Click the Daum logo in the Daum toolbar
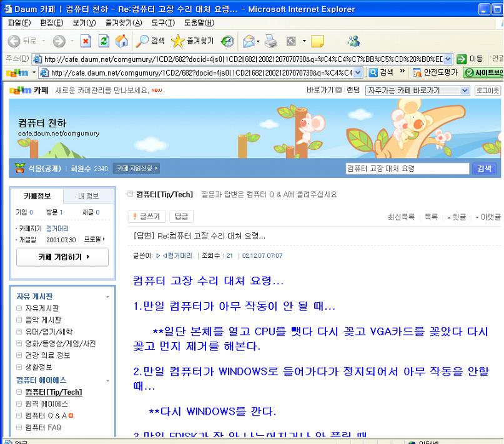This screenshot has height=444, width=504. (x=17, y=72)
